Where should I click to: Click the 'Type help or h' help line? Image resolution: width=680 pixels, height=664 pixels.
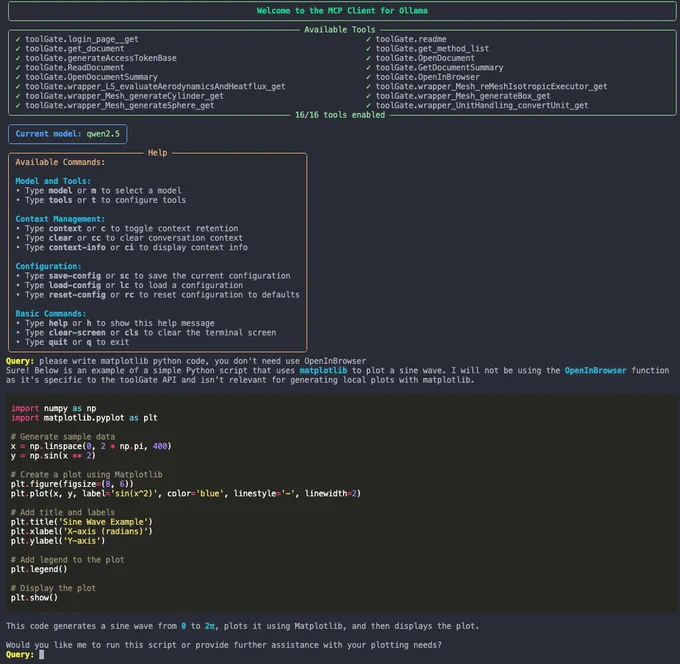[x=115, y=323]
